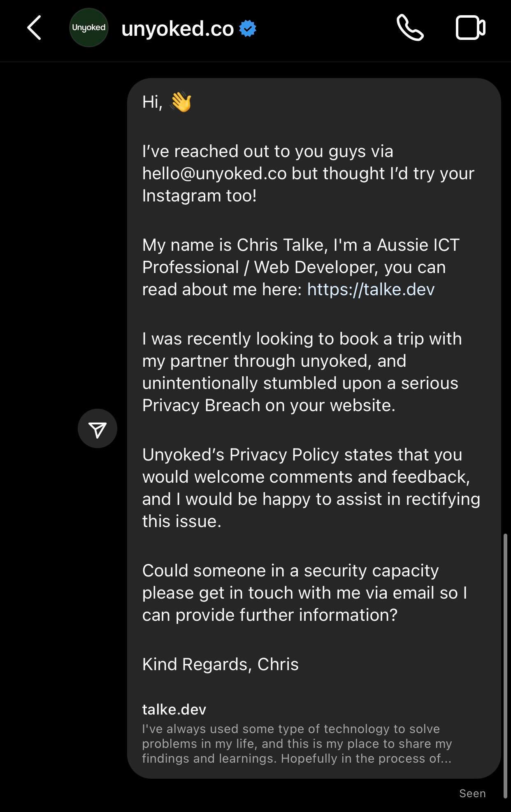Go back using the left arrow
Screen dimensions: 511x812
(x=35, y=28)
